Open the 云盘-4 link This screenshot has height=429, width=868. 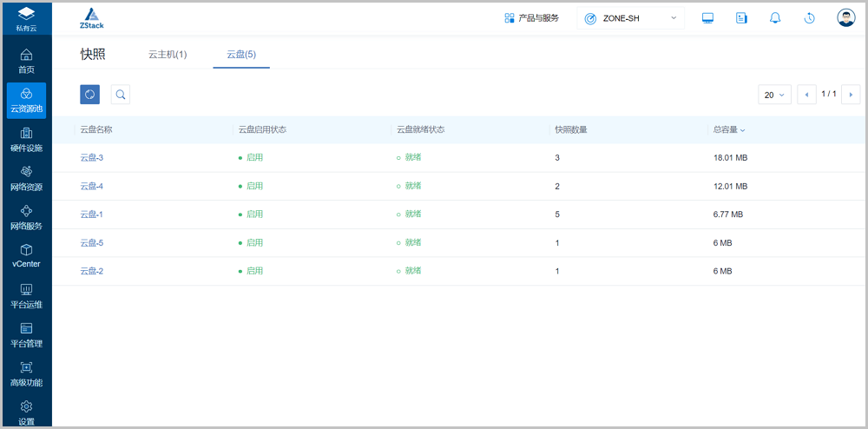[x=92, y=187]
